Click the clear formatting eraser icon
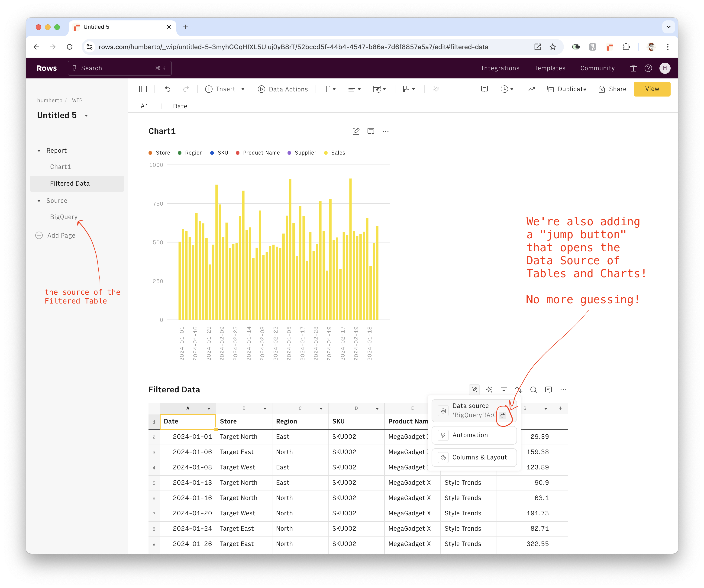Image resolution: width=704 pixels, height=588 pixels. pyautogui.click(x=436, y=89)
